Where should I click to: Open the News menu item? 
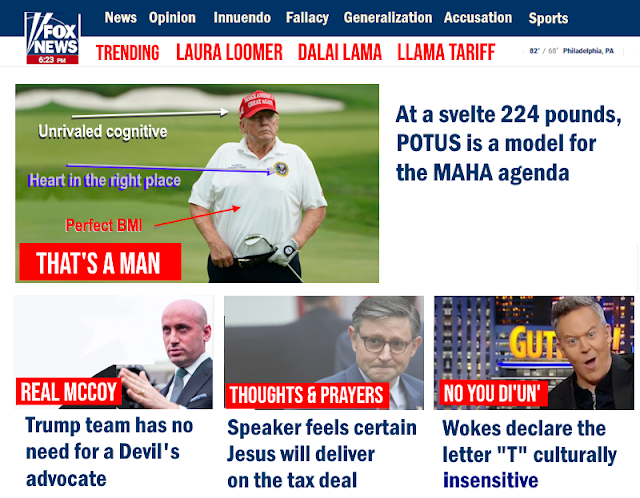coord(121,18)
